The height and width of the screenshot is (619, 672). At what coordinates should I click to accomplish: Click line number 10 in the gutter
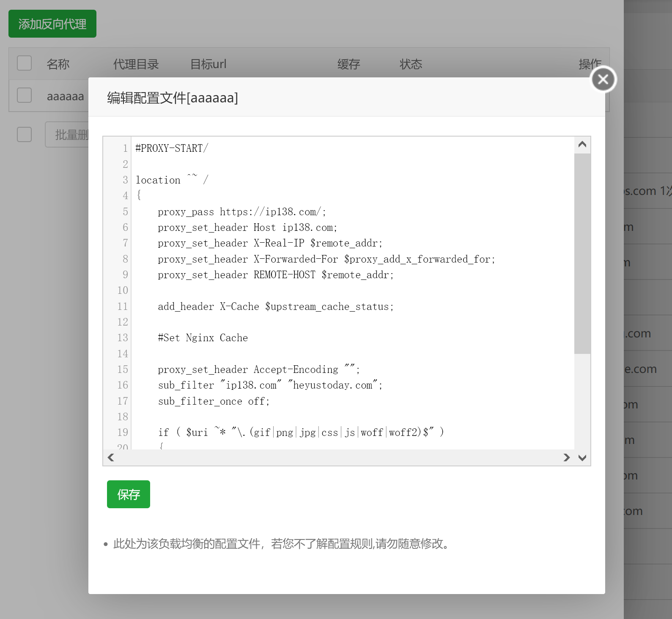[x=123, y=290]
